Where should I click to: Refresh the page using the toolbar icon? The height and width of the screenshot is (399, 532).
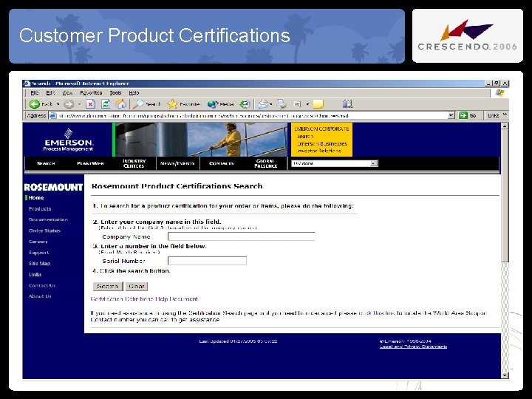[106, 104]
